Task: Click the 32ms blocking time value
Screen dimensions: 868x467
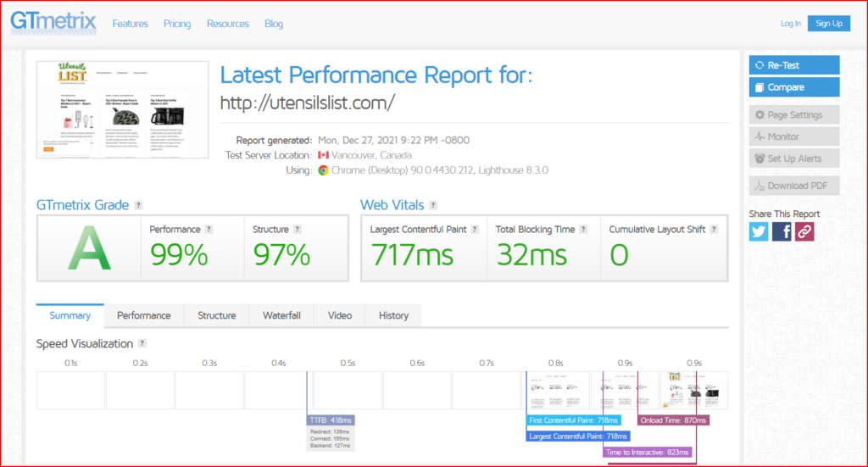Action: click(x=531, y=255)
